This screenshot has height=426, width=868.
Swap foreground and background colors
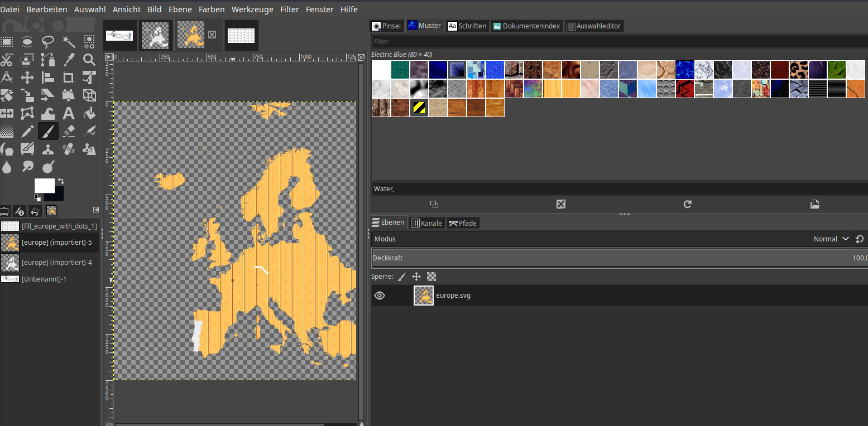60,181
